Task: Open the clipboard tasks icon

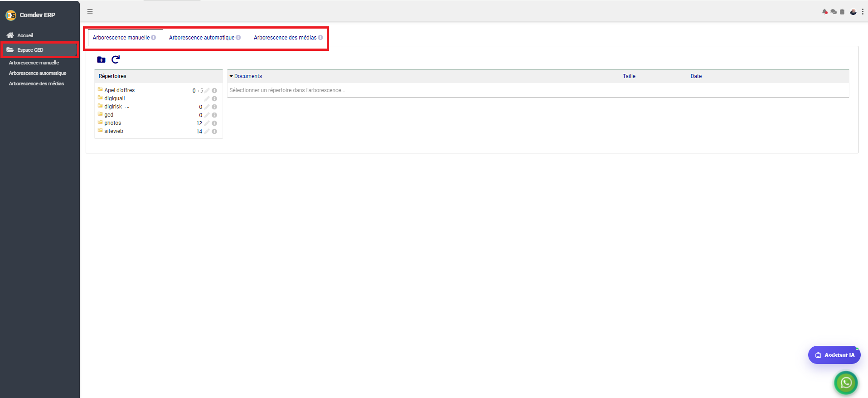Action: (x=842, y=12)
